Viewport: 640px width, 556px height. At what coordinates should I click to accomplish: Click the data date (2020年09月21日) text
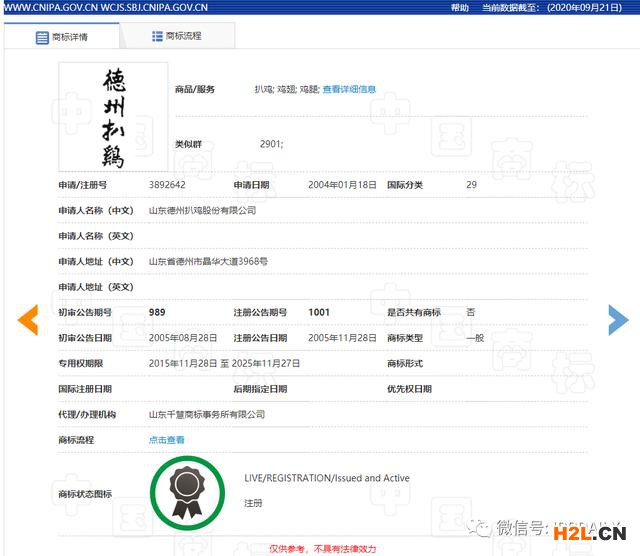coord(584,8)
